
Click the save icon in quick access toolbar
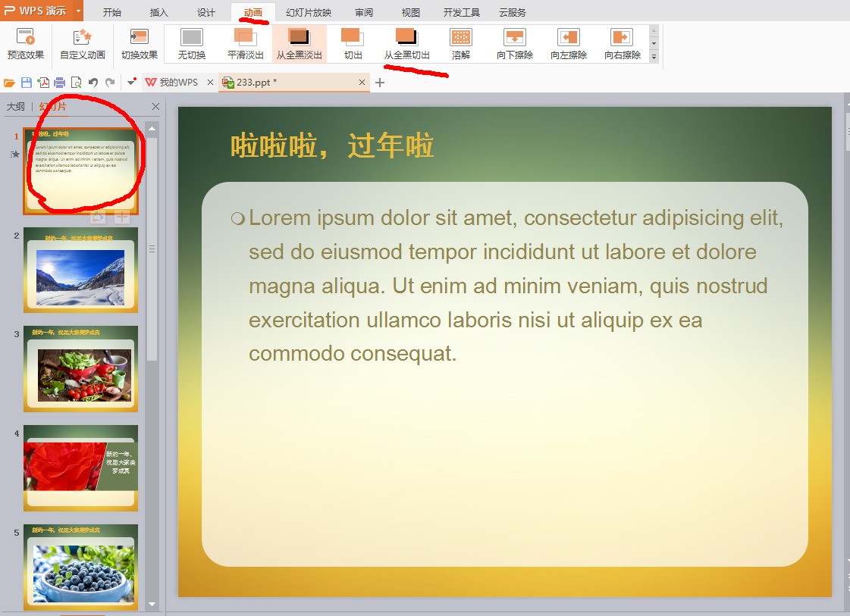tap(27, 83)
